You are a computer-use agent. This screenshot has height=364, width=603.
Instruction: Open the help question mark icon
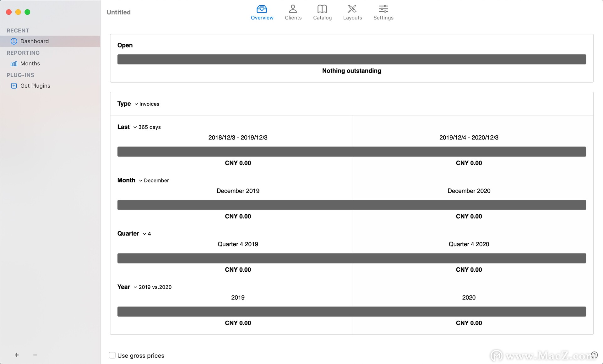click(x=594, y=355)
